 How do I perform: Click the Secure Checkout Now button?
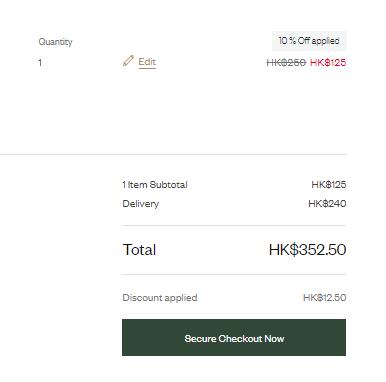tap(234, 337)
